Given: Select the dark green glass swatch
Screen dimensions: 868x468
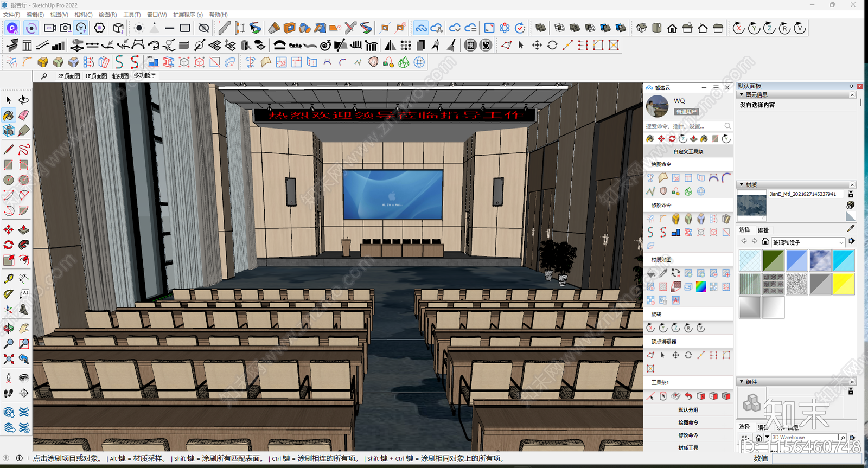Looking at the screenshot, I should 773,260.
